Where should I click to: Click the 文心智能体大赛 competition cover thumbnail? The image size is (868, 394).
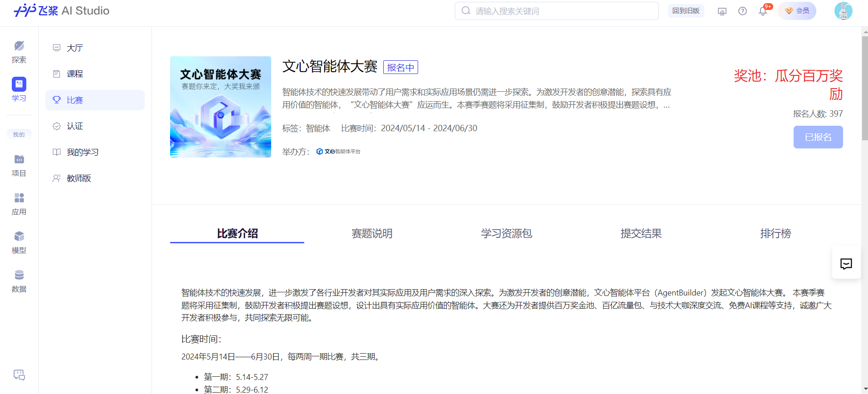click(x=220, y=107)
